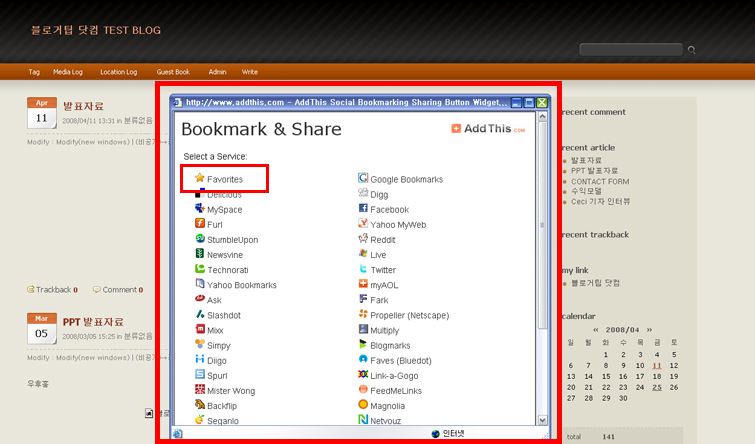Open the CONTACT FORM recent article
Viewport: 755px width, 444px height.
[x=600, y=182]
